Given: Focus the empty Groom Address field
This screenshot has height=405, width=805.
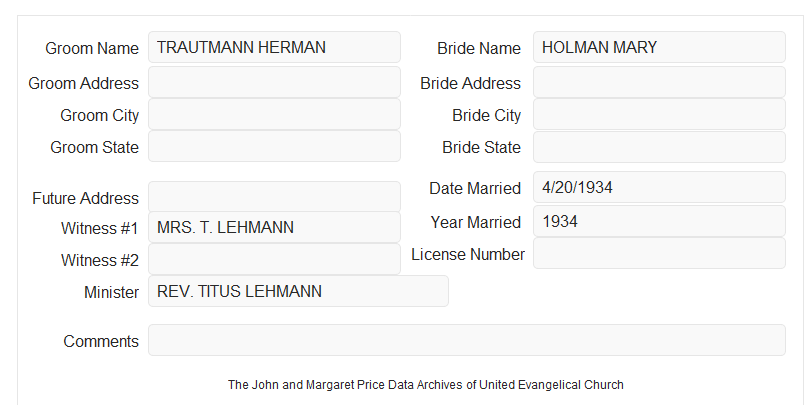Looking at the screenshot, I should [274, 82].
